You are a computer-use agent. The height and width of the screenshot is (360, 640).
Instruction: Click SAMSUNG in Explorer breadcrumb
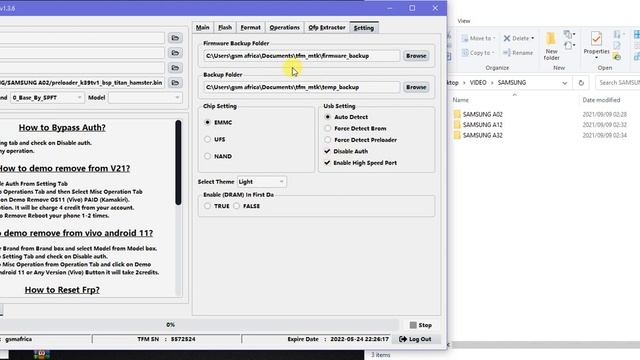coord(512,83)
